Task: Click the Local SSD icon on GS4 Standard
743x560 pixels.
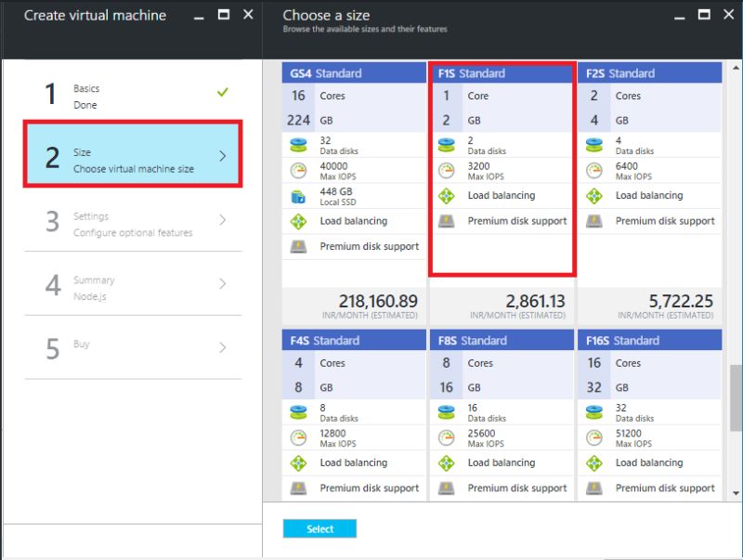Action: 299,195
